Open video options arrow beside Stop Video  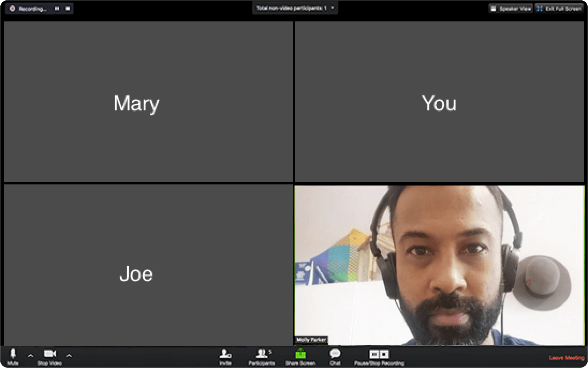point(69,356)
